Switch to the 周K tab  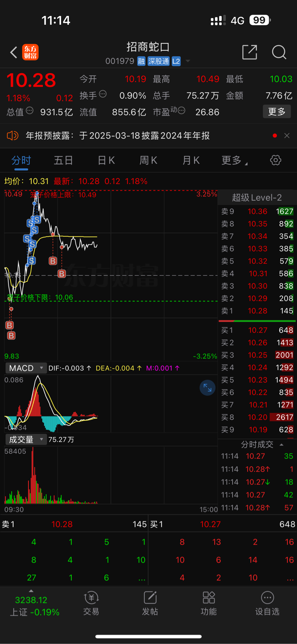148,160
